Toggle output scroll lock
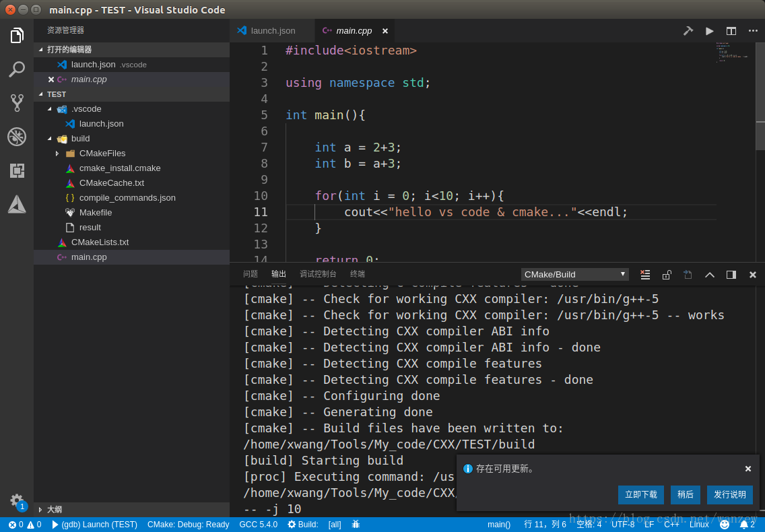This screenshot has width=765, height=532. (x=667, y=274)
